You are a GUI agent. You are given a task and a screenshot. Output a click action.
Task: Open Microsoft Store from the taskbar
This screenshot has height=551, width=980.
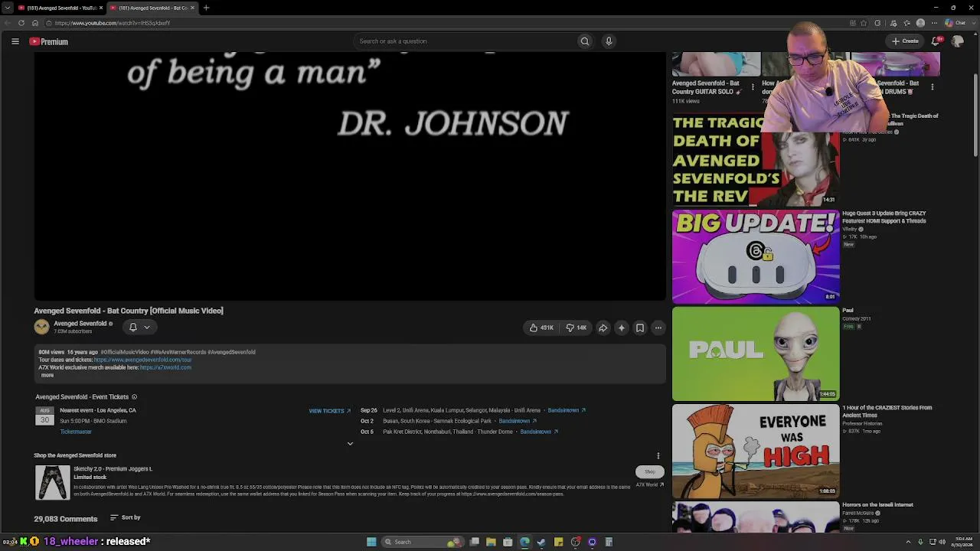pos(508,542)
